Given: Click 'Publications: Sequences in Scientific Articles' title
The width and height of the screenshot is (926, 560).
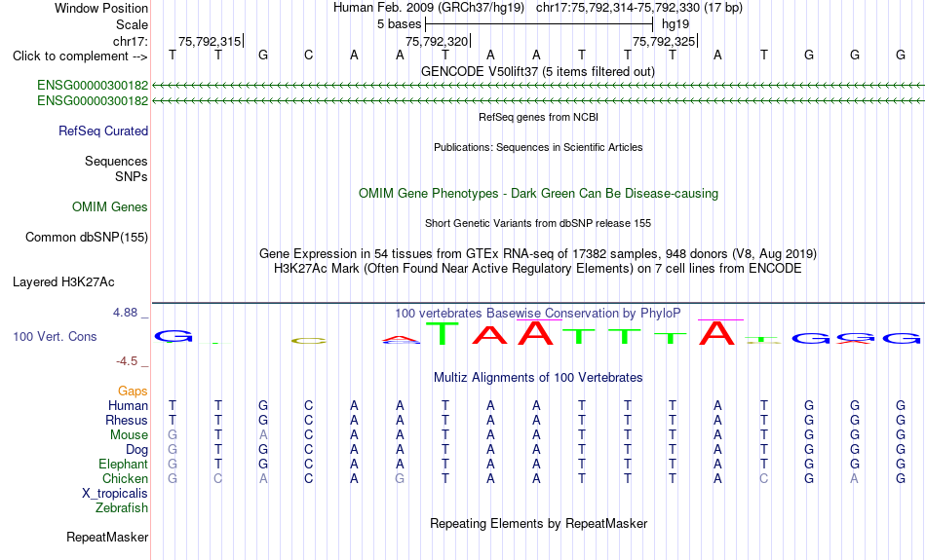Looking at the screenshot, I should pos(538,147).
